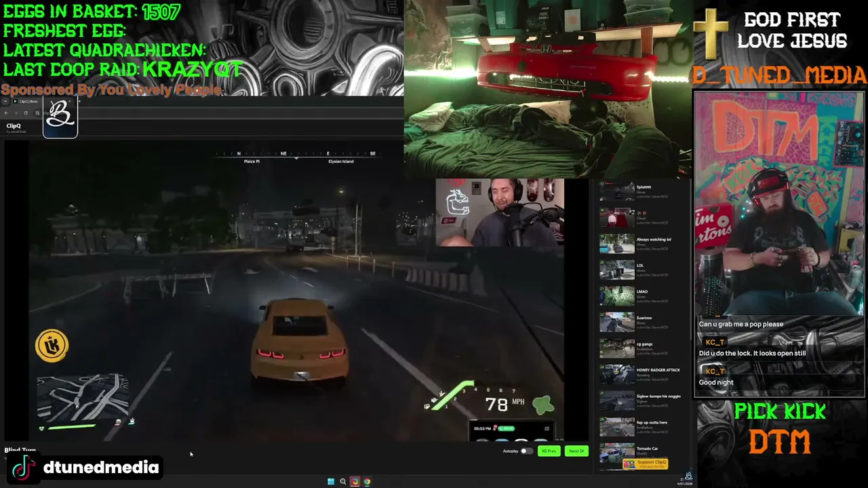Open the browser tab search dropdown
This screenshot has height=488, width=868.
tap(5, 102)
